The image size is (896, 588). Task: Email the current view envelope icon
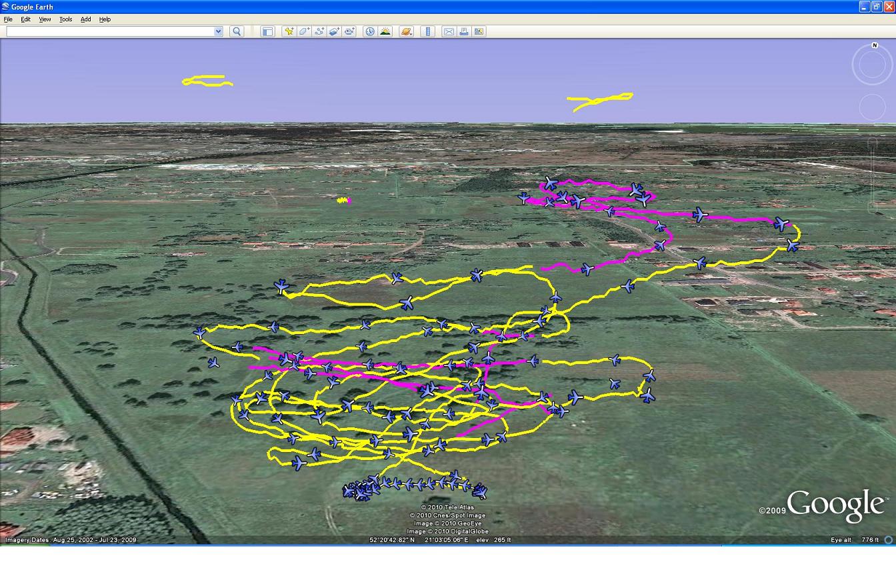(x=449, y=31)
